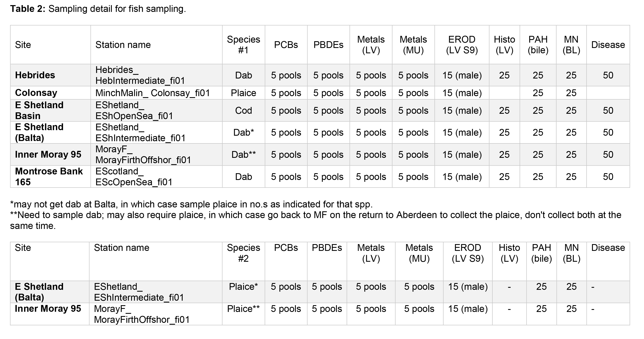
Task: Select the Dab* species cell
Action: pos(243,132)
